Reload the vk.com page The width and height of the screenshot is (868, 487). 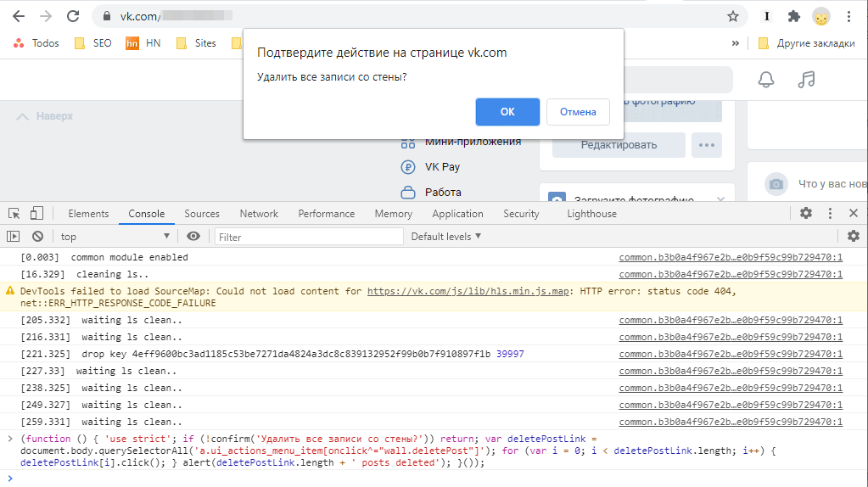[73, 16]
